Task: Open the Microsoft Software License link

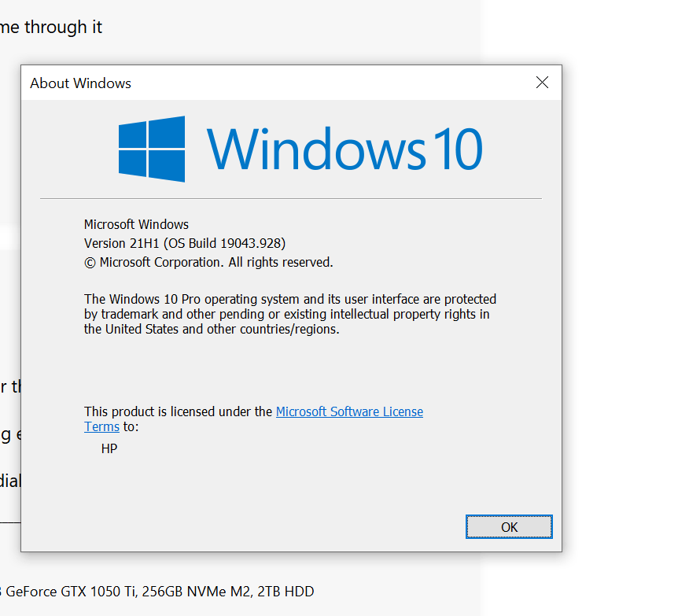Action: (x=349, y=411)
